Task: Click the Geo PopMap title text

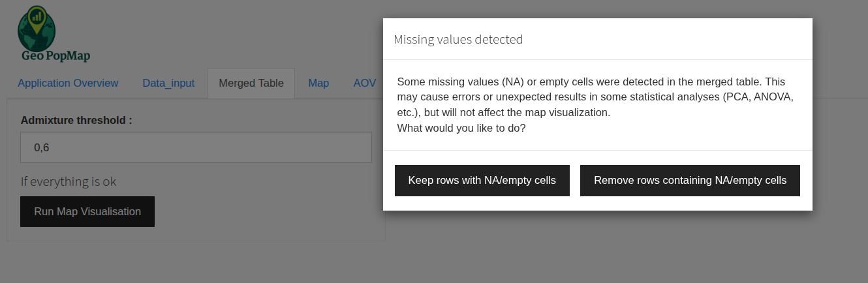Action: point(55,56)
